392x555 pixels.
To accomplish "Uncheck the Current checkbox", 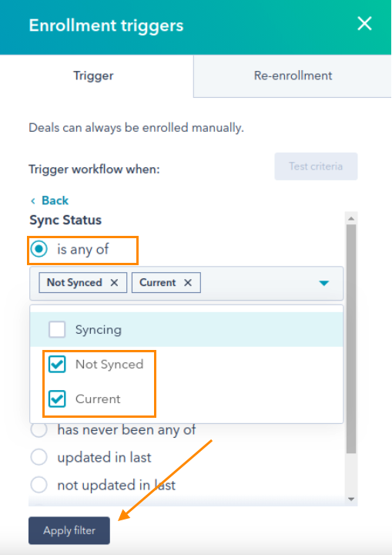I will pos(57,399).
